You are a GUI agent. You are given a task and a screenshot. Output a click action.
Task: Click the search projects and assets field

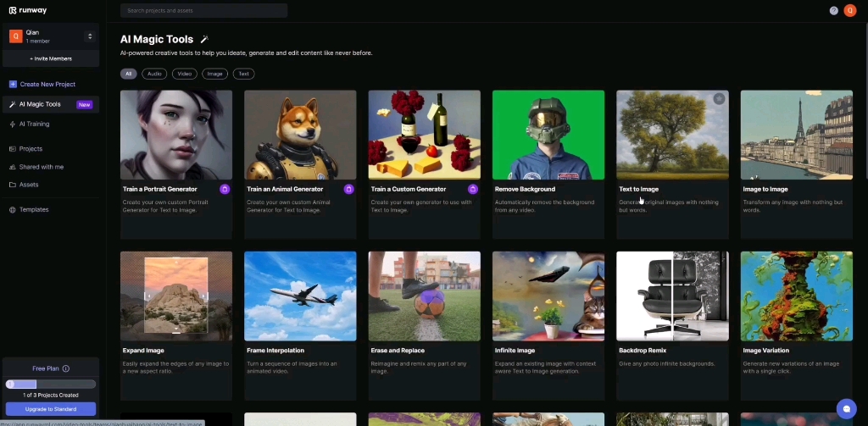[x=203, y=11]
